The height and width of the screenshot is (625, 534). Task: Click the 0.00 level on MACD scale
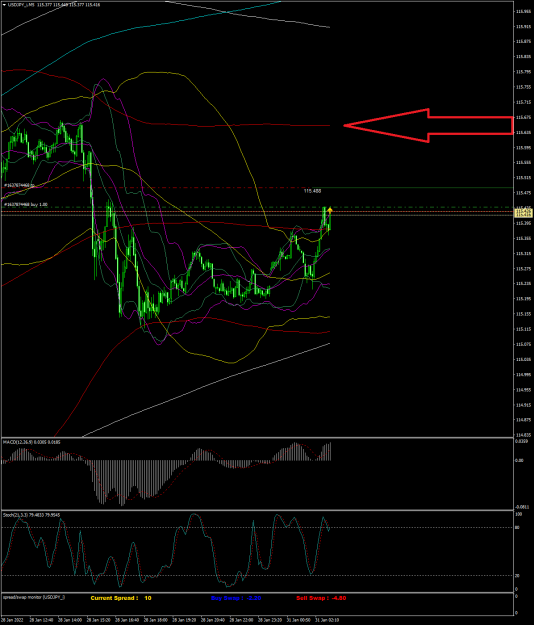click(519, 460)
